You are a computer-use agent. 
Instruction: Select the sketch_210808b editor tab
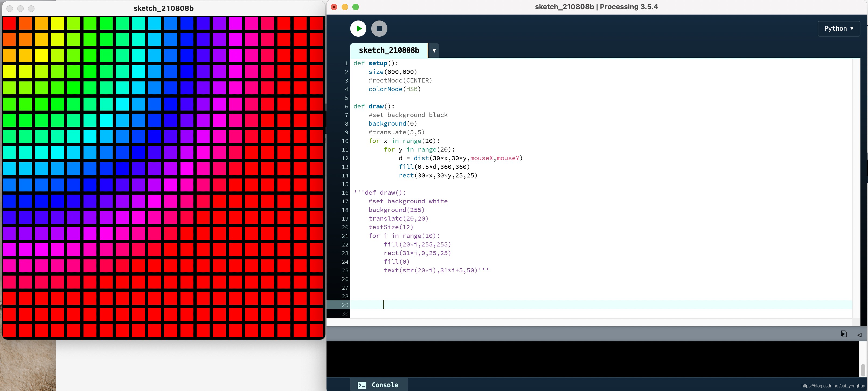(x=389, y=50)
